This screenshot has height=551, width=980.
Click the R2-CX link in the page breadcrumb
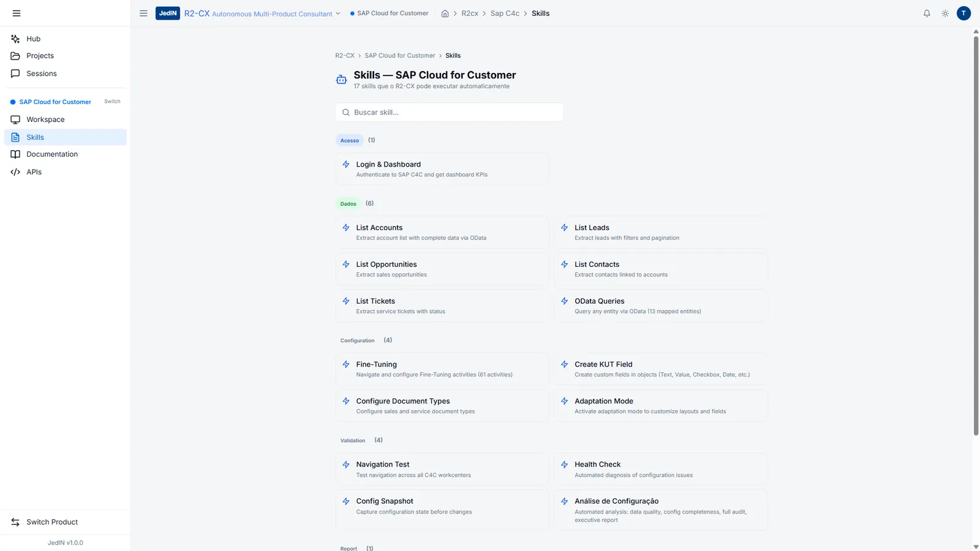(x=345, y=56)
